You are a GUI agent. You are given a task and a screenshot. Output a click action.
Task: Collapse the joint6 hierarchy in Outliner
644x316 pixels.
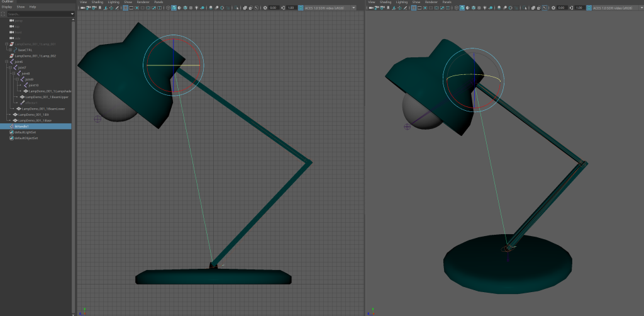6,62
